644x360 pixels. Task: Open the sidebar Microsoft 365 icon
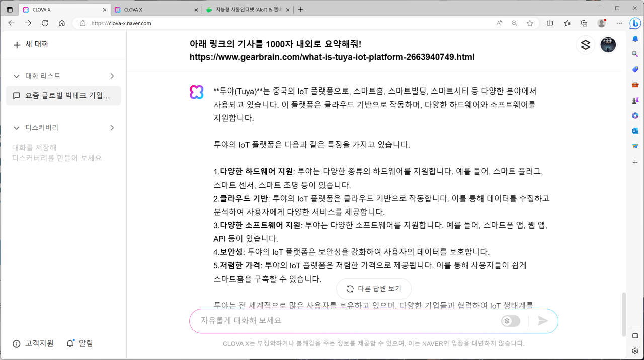pos(635,116)
